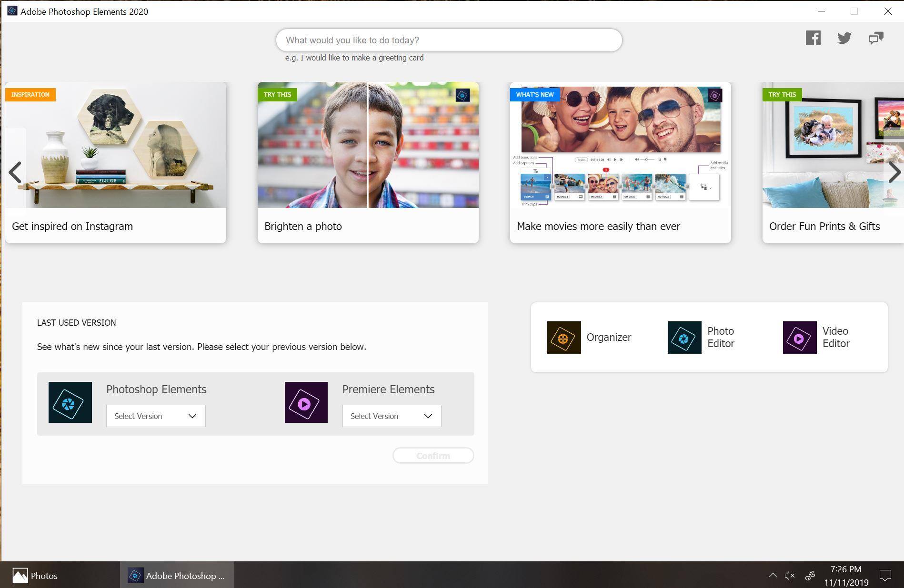Click the Facebook share icon
Image resolution: width=904 pixels, height=588 pixels.
tap(813, 38)
